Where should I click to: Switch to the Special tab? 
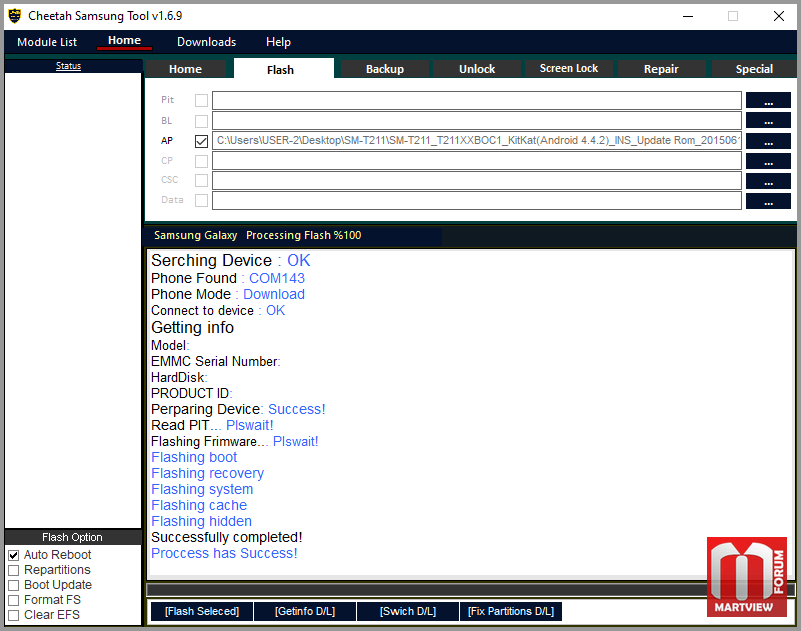[754, 69]
